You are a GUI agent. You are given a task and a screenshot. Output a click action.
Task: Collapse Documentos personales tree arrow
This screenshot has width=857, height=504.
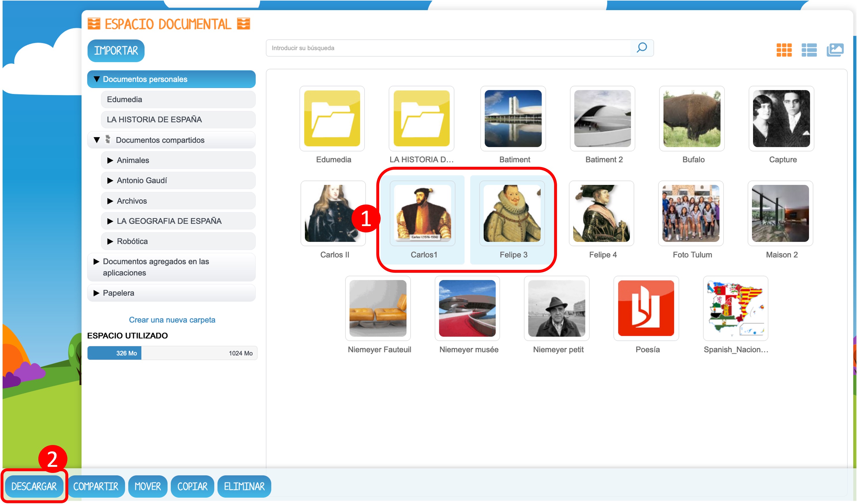(97, 79)
